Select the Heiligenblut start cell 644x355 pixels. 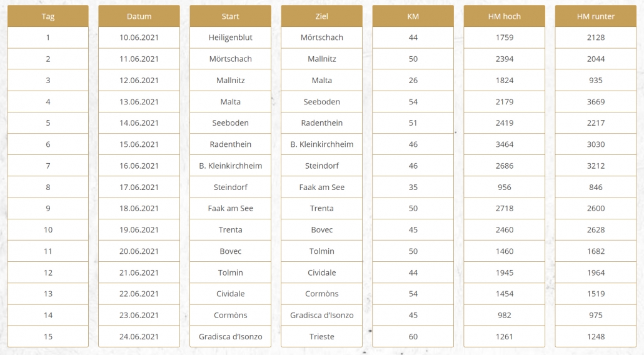point(231,37)
